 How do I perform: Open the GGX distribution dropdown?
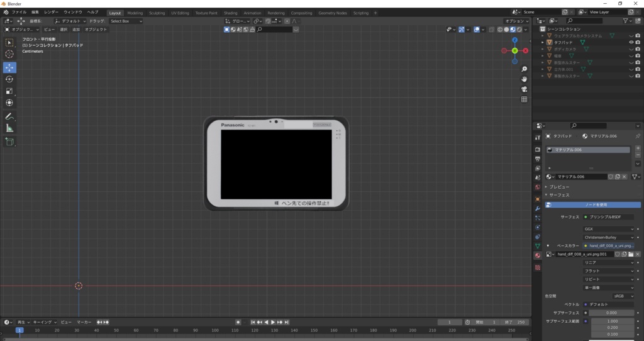[608, 229]
